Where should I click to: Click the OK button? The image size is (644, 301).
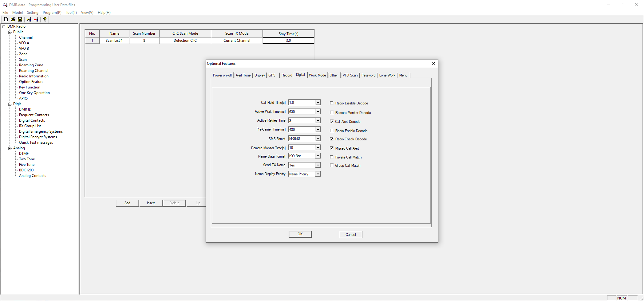[x=300, y=234]
